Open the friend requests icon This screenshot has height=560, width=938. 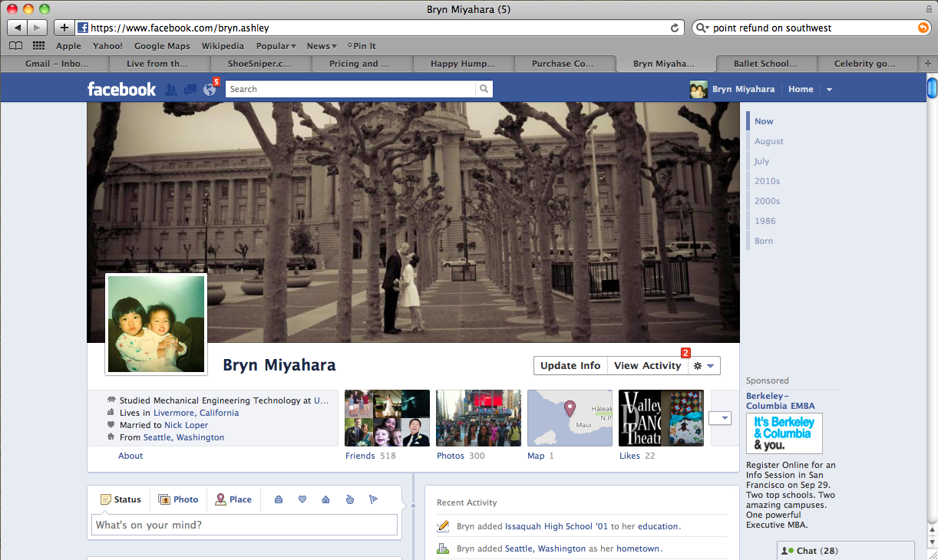point(170,90)
